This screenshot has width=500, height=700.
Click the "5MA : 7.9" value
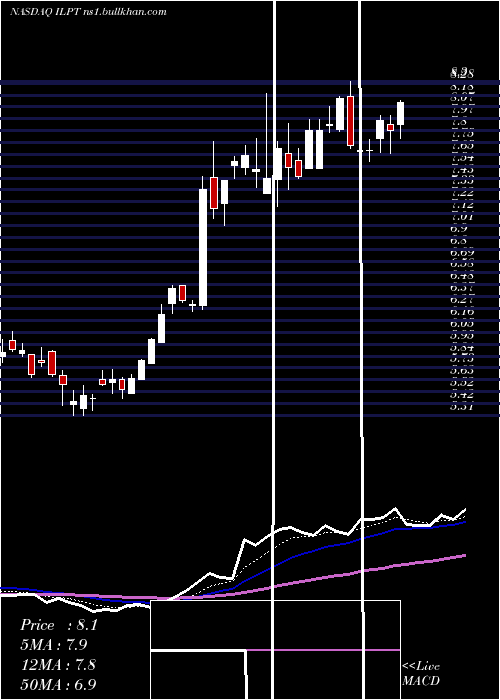[54, 645]
